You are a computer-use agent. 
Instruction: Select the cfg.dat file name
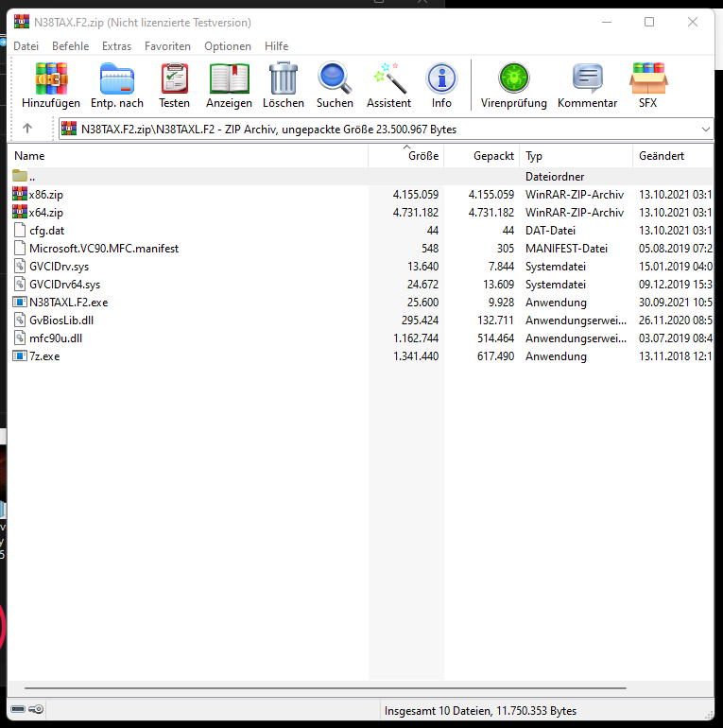click(x=47, y=231)
